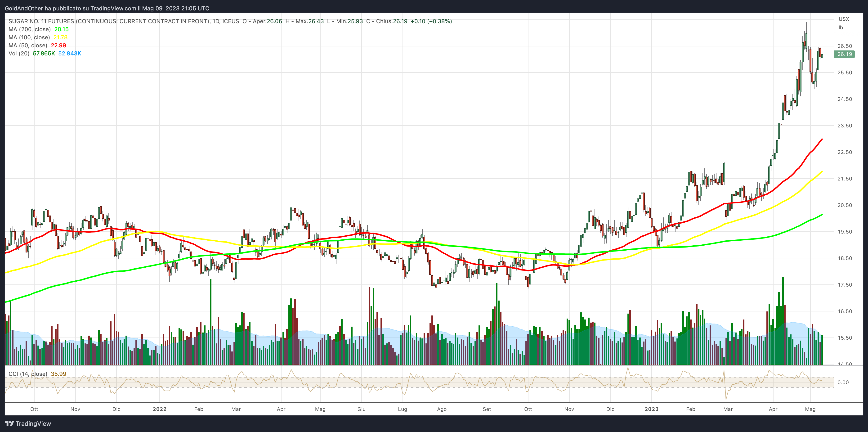Click the 22.50 price axis label
Screen dimensions: 868x432
(844, 152)
